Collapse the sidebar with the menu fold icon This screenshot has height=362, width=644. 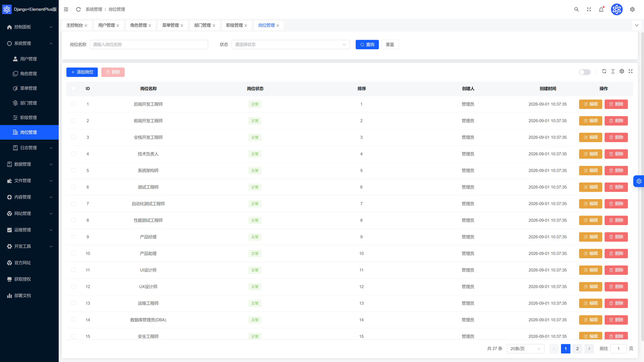click(66, 9)
